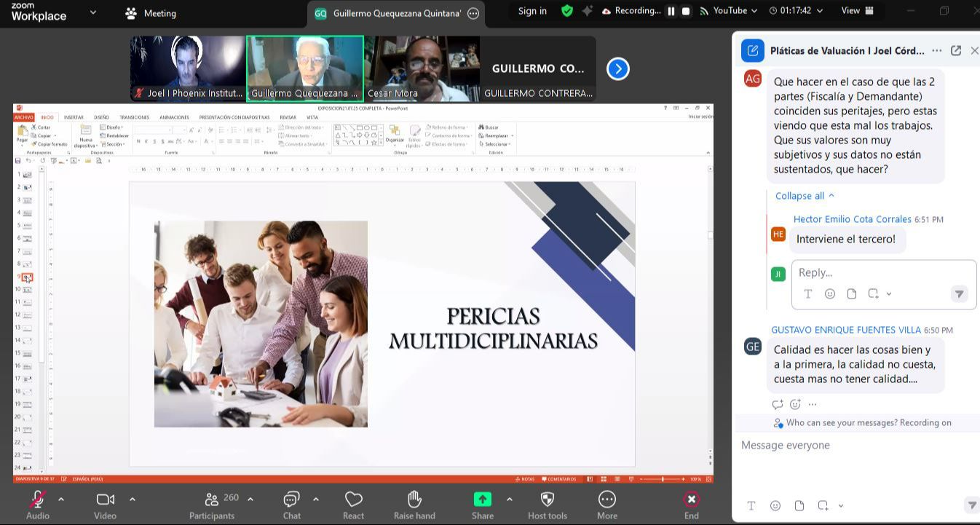View meeting encryption shield info

567,11
